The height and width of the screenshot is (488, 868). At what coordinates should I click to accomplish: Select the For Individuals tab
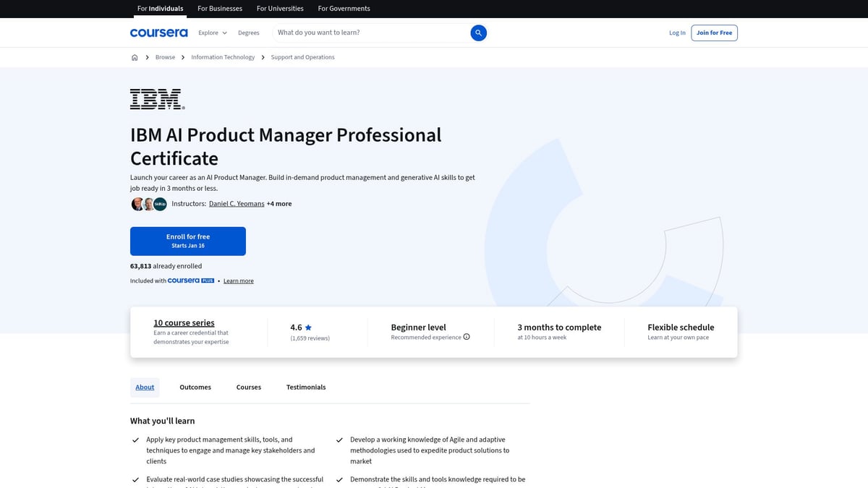point(160,9)
